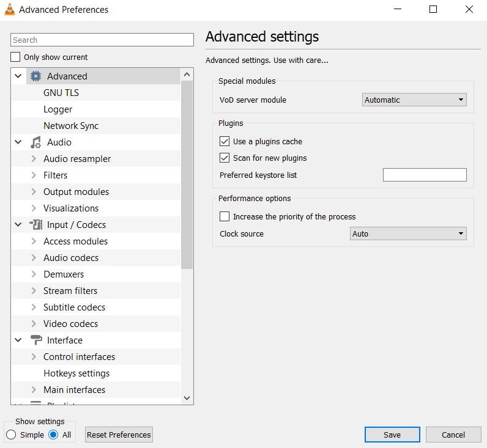Viewport: 487px width, 448px height.
Task: Select the Simple settings radio button
Action: (11, 435)
